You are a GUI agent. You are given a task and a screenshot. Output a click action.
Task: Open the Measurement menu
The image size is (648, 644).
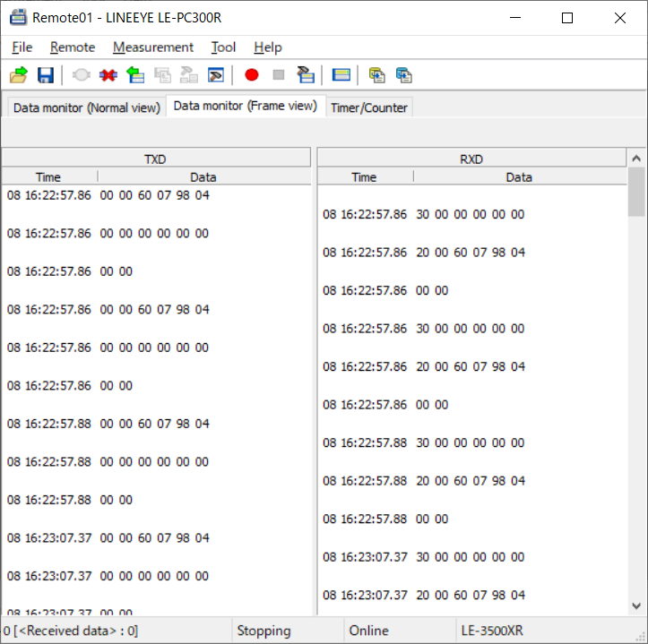pos(153,47)
